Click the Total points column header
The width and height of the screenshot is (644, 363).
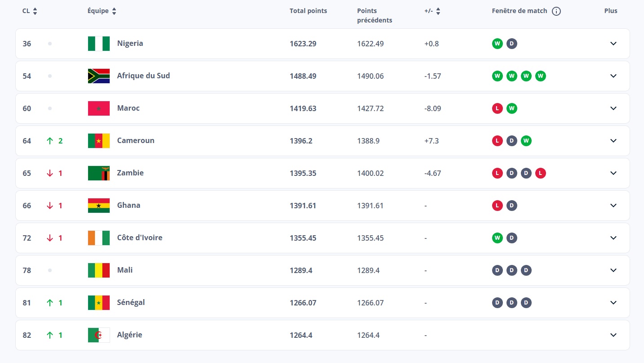coord(308,11)
